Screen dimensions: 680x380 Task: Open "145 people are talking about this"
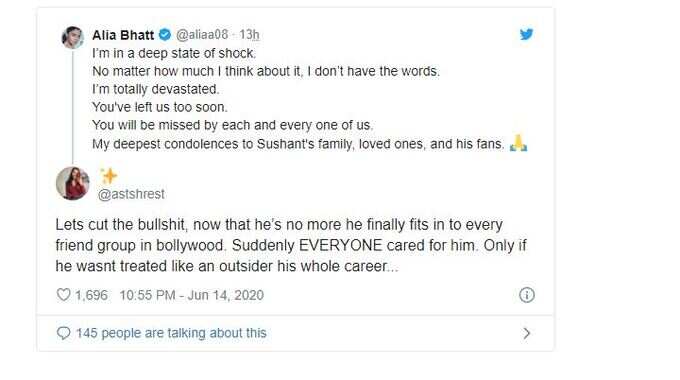click(x=171, y=333)
